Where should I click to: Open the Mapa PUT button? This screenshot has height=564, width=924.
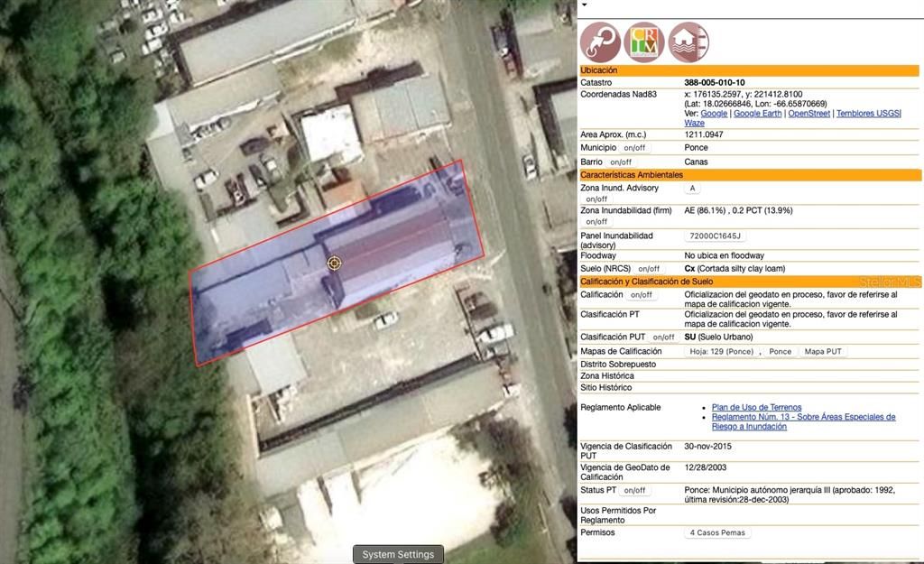823,352
